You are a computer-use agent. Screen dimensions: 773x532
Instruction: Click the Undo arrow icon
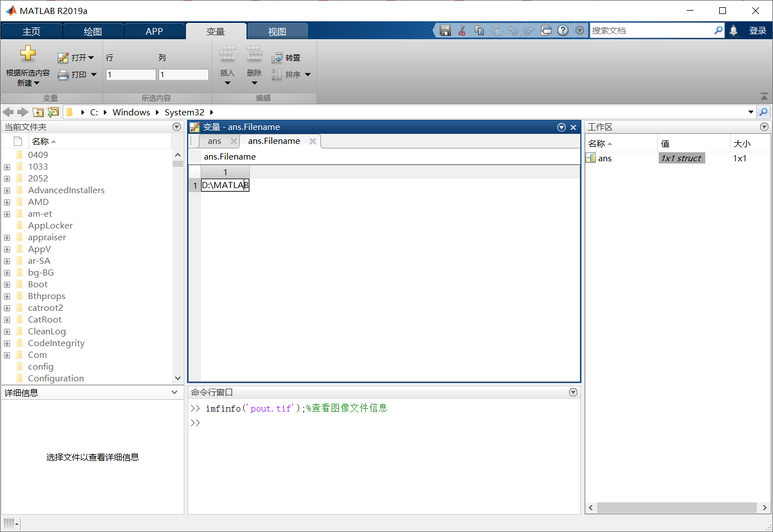click(513, 30)
